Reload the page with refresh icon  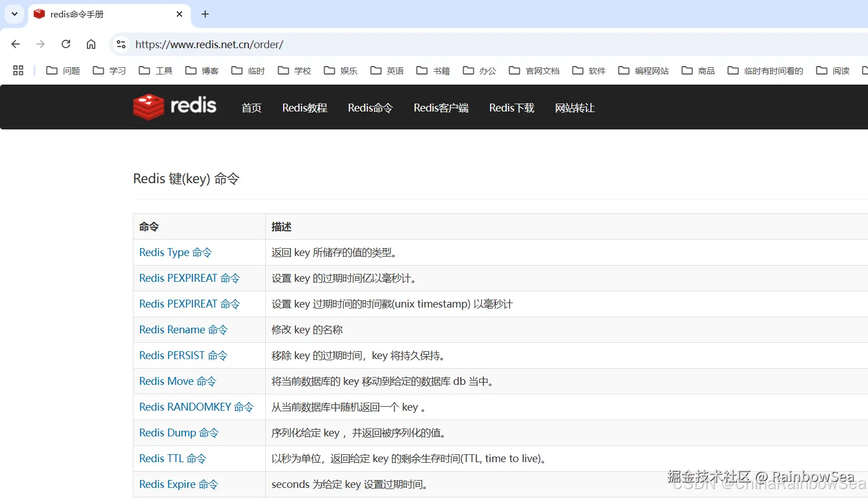pos(66,44)
